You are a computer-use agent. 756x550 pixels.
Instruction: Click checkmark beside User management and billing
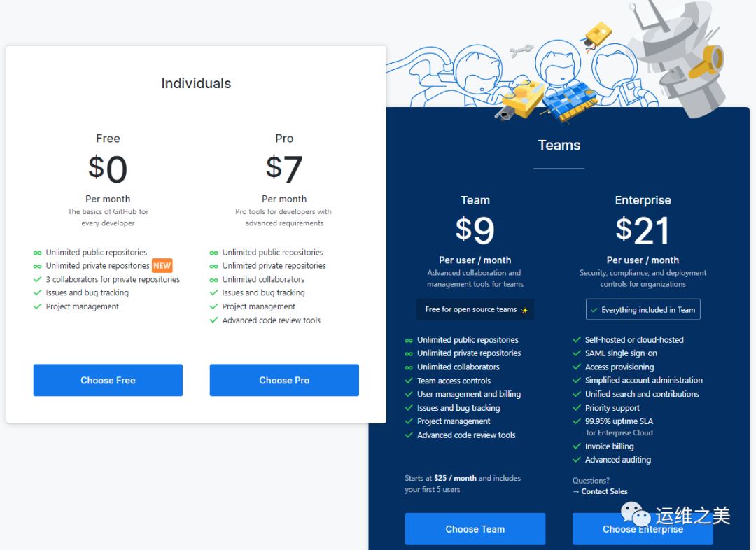408,394
